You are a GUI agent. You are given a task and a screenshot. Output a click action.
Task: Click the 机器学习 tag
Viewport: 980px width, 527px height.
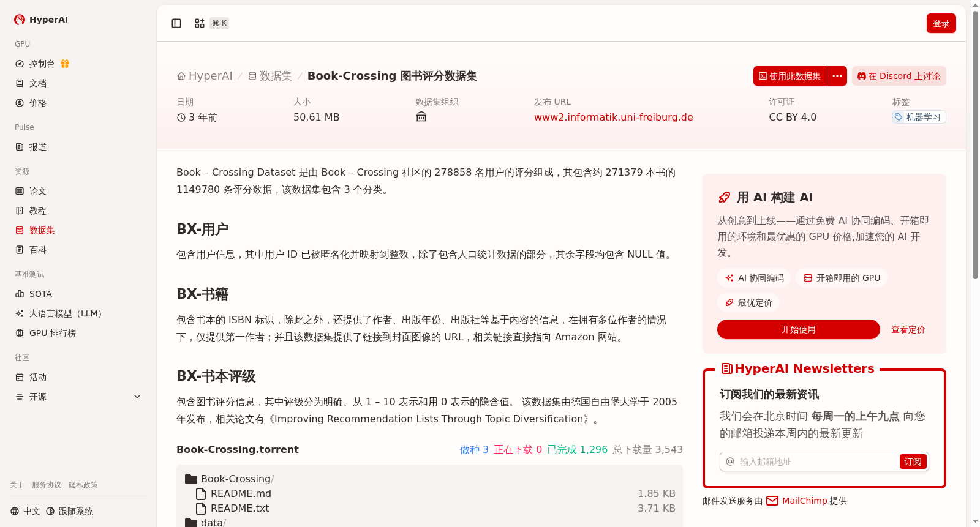click(919, 117)
